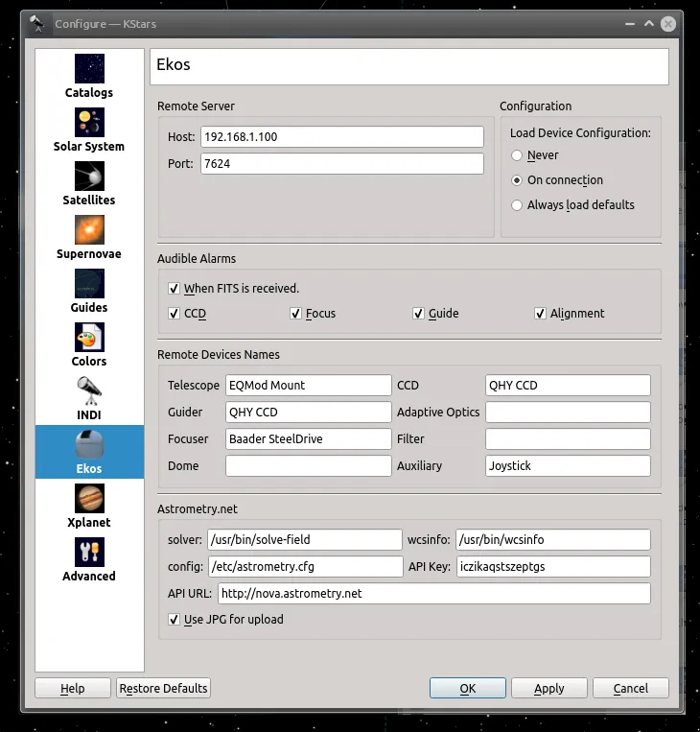
Task: Edit the Telescope device name field
Action: point(309,385)
